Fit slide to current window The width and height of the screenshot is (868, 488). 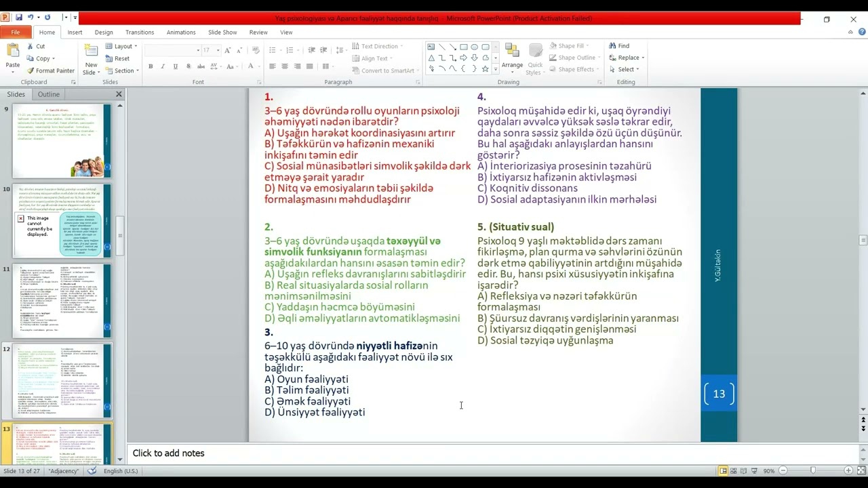(x=861, y=470)
